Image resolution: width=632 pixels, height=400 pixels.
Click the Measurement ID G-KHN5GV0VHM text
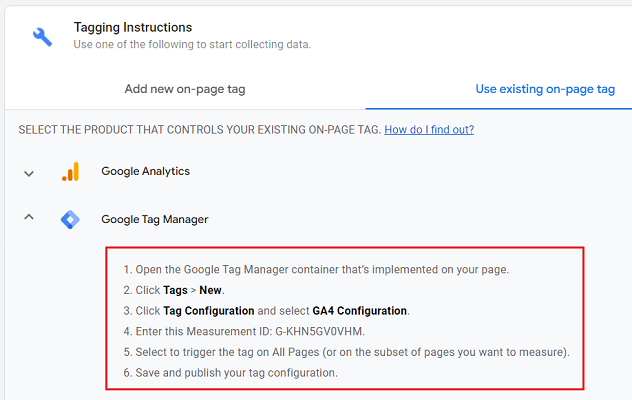[x=320, y=331]
